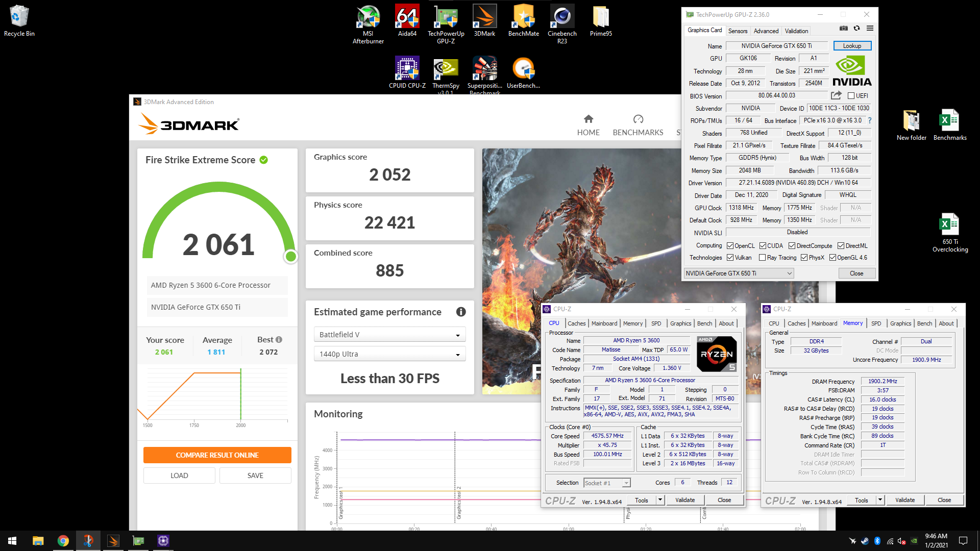Click the LOAD button in 3DMark
Image resolution: width=980 pixels, height=551 pixels.
[179, 475]
